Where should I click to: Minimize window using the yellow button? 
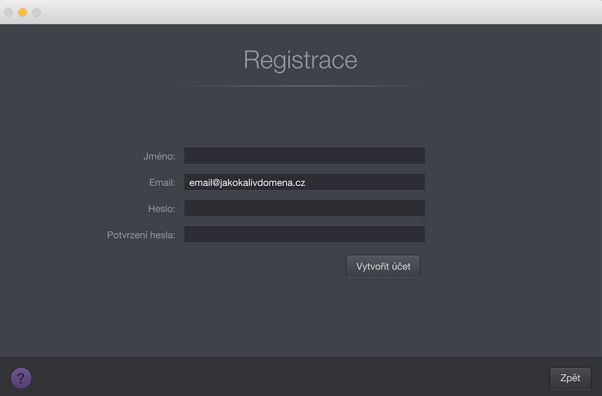point(23,13)
